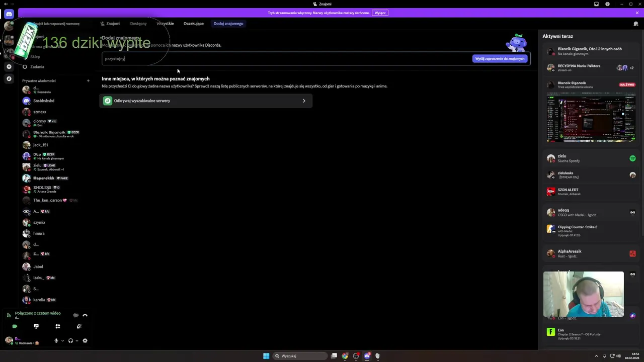Viewport: 644px width, 362px height.
Task: Switch to the Wszystkie tab
Action: click(x=165, y=24)
